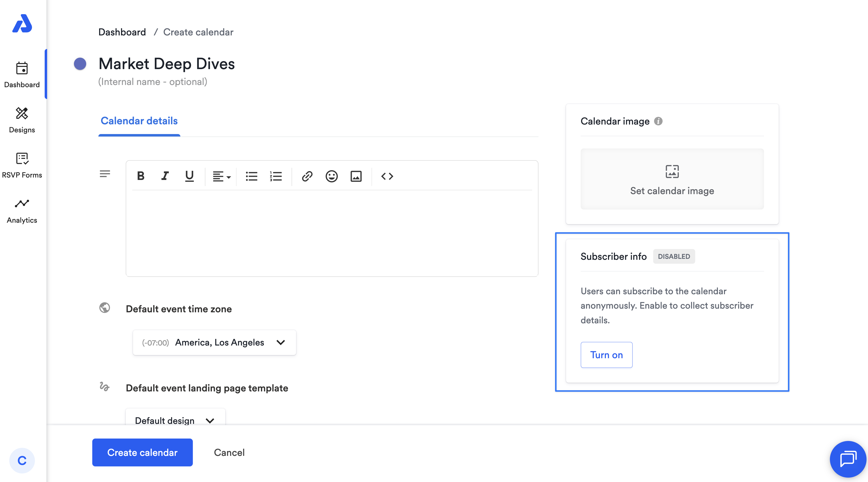Insert a hyperlink in description
The width and height of the screenshot is (868, 482).
tap(307, 176)
